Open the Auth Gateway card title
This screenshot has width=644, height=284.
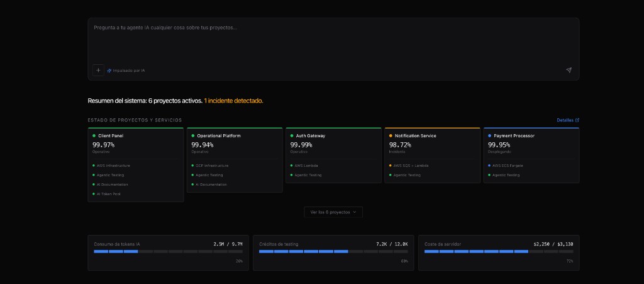pyautogui.click(x=311, y=135)
